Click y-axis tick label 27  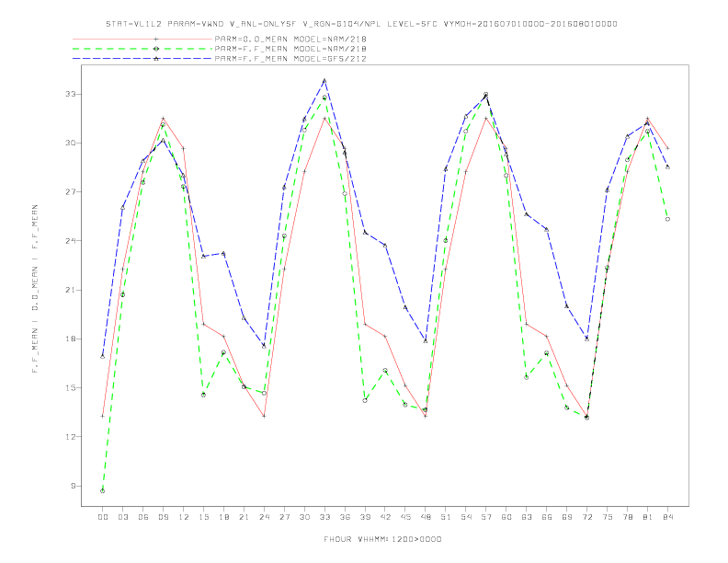[x=70, y=192]
